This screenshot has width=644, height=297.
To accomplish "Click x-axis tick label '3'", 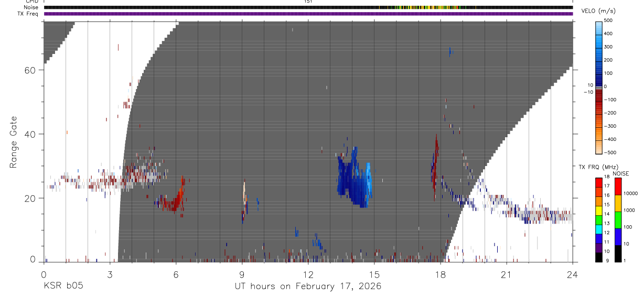I will coord(110,275).
